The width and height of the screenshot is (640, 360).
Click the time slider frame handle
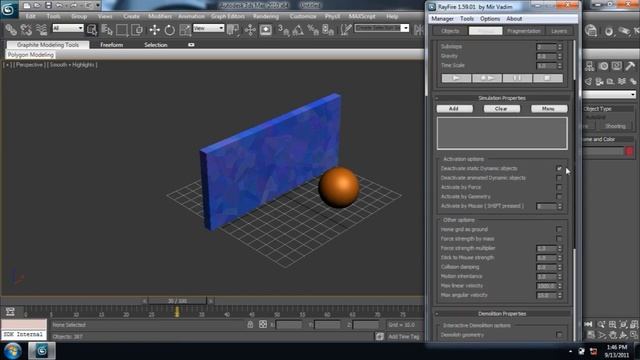pos(177,301)
